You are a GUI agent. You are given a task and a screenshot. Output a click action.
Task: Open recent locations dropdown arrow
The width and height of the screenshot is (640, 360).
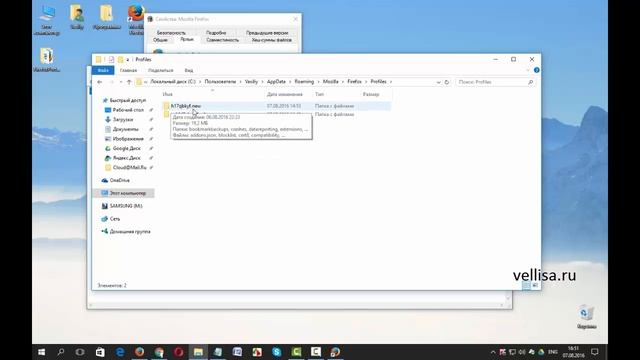point(120,82)
